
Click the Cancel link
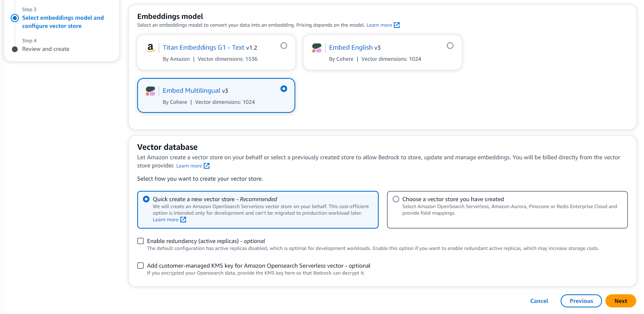pos(539,301)
